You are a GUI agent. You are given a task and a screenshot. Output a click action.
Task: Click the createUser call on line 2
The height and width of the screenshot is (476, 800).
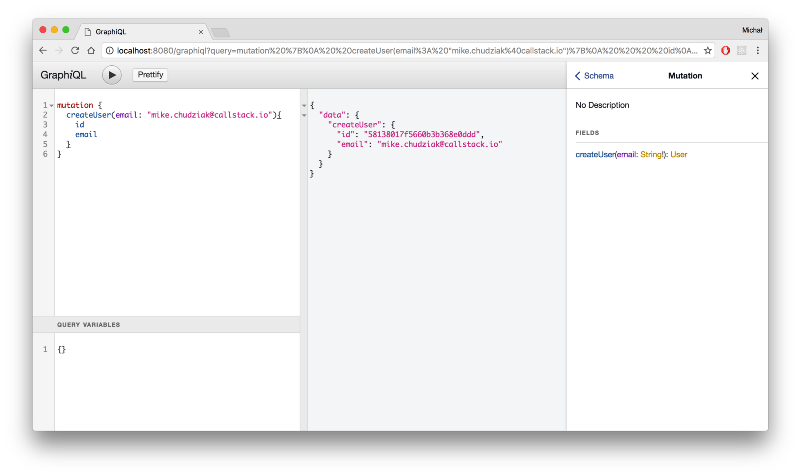pyautogui.click(x=89, y=115)
